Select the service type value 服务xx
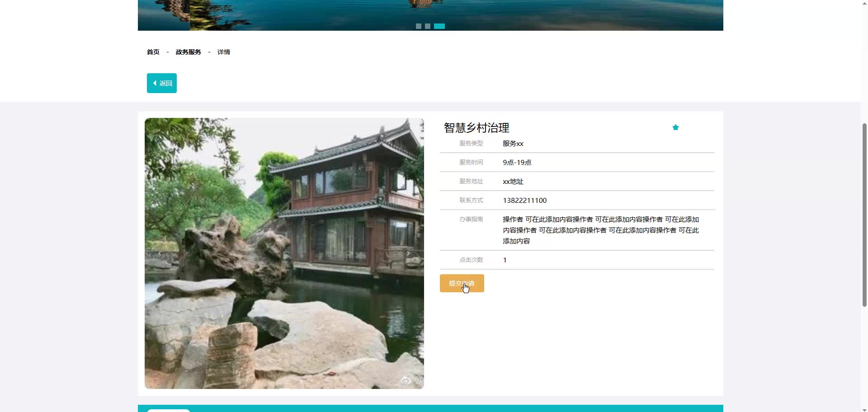The width and height of the screenshot is (868, 412). coord(513,144)
